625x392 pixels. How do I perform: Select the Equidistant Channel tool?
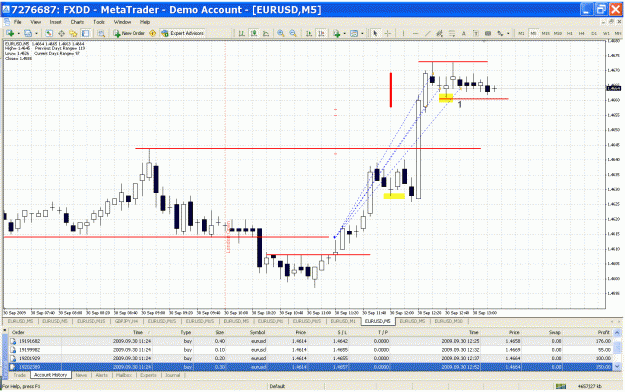click(x=439, y=33)
